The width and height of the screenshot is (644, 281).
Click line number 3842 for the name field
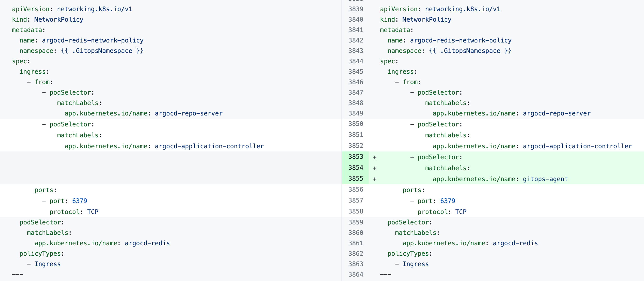[x=356, y=40]
